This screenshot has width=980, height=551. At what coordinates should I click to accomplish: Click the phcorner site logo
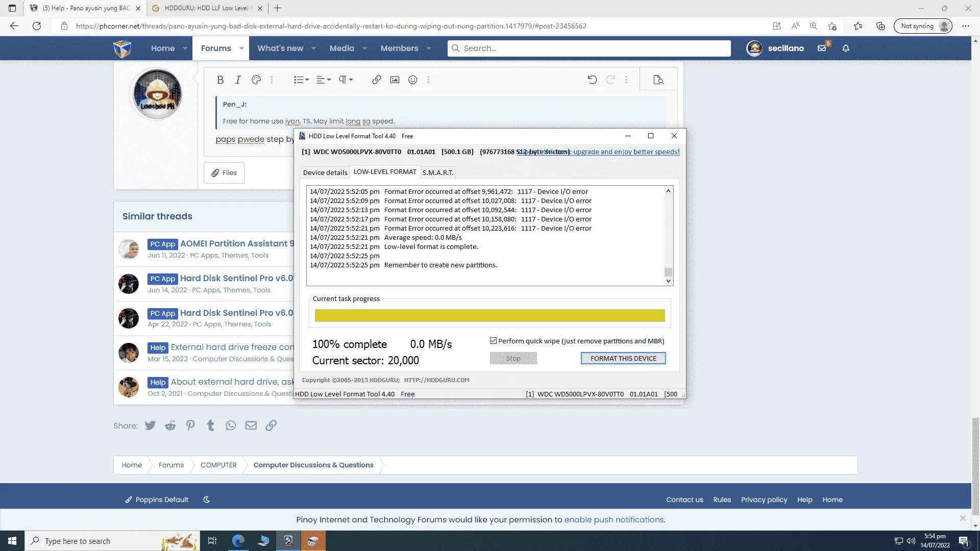pos(122,48)
